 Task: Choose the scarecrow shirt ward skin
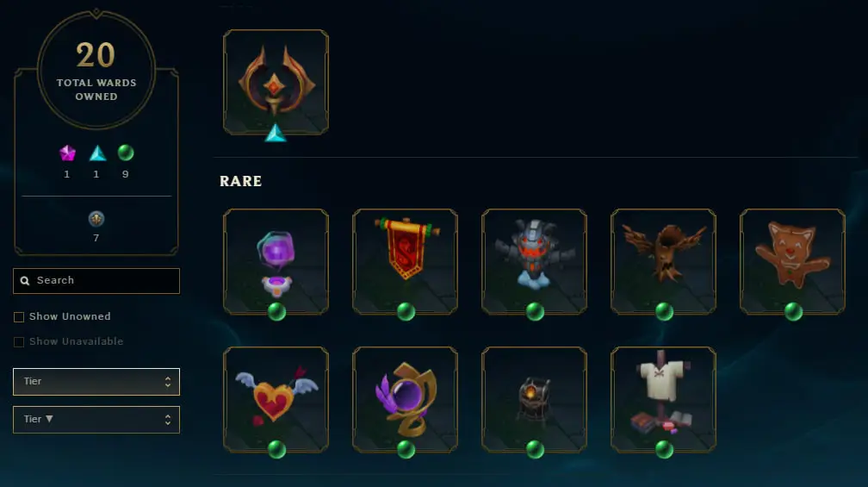663,399
